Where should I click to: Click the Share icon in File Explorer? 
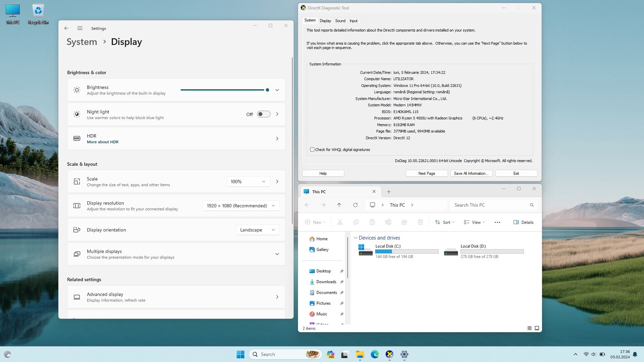click(404, 222)
